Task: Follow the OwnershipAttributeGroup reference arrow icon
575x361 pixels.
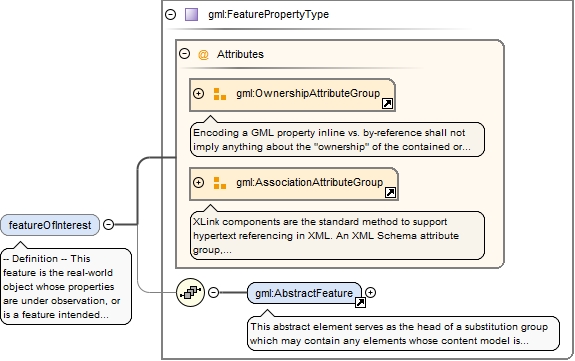Action: [x=388, y=104]
